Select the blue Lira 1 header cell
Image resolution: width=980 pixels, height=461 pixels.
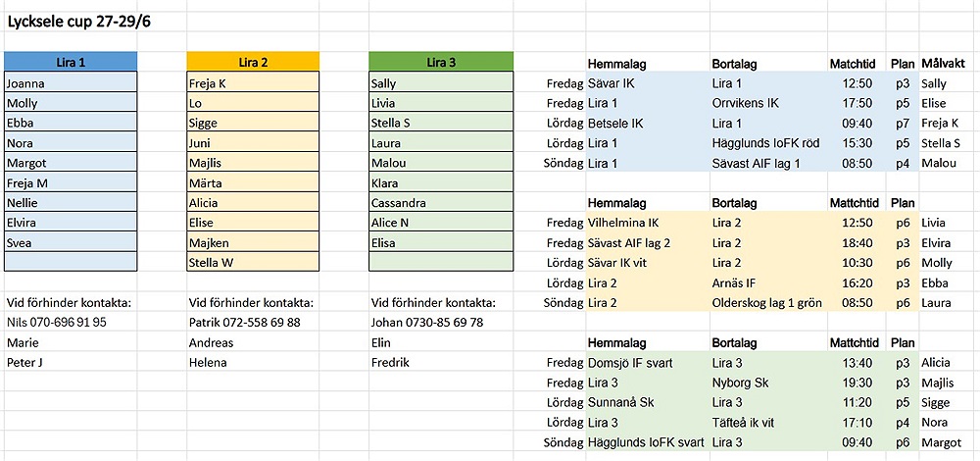pyautogui.click(x=71, y=62)
